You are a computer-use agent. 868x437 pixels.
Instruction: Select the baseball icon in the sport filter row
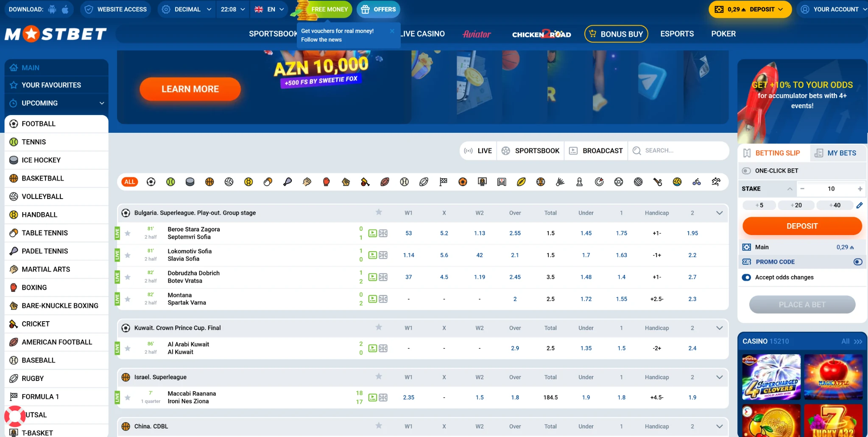point(404,182)
